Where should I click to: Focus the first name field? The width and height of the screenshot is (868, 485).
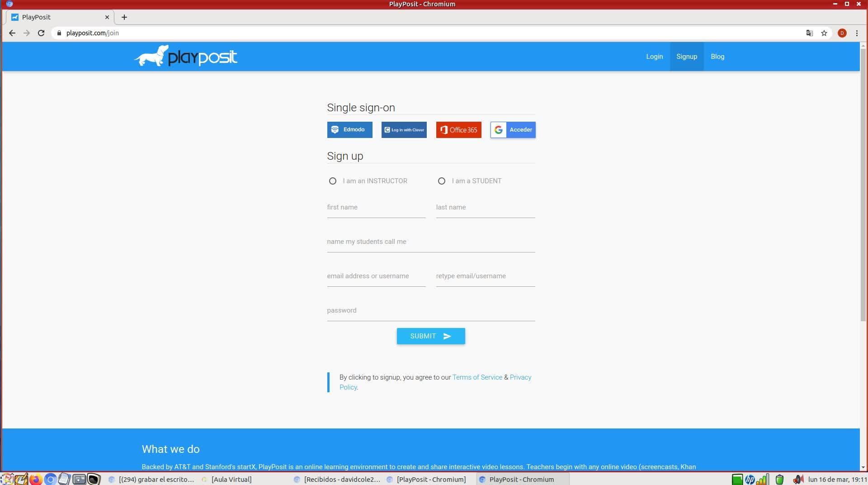pos(376,208)
